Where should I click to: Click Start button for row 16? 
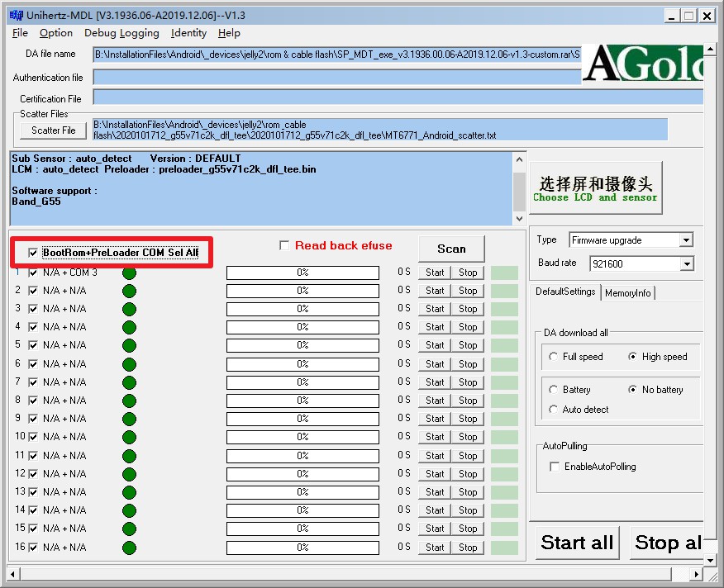[x=435, y=548]
